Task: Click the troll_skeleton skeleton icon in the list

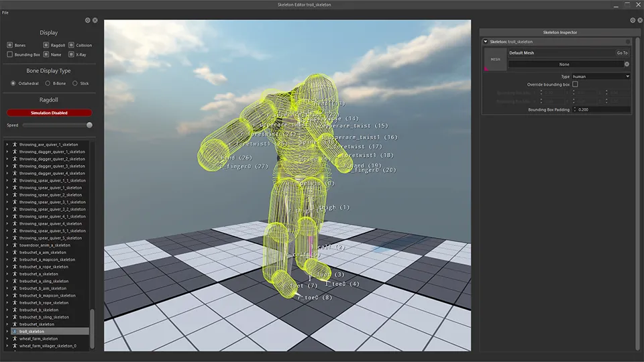Action: pos(14,331)
